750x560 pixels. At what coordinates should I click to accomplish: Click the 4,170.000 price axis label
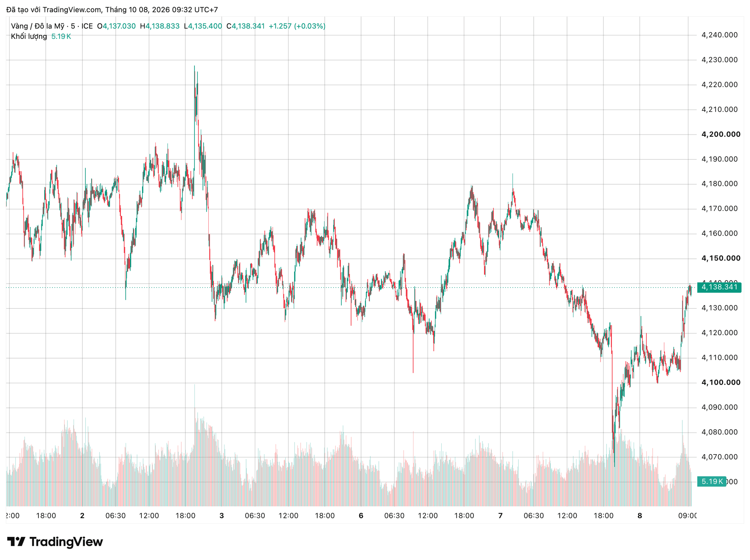coord(719,209)
